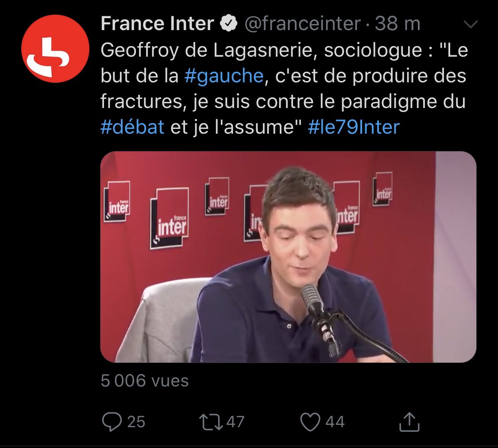
Task: Retweet using the arrows icon
Action: [x=211, y=422]
